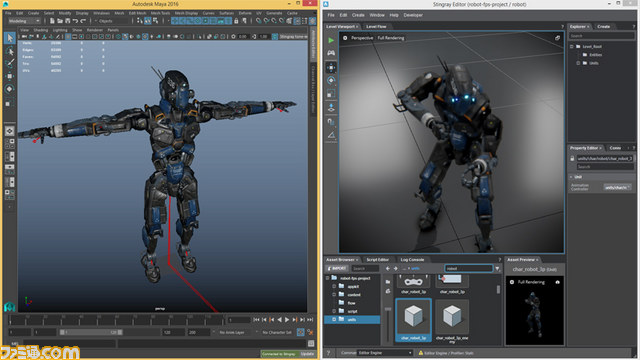Go forward in Asset Browser navigation

coord(396,269)
